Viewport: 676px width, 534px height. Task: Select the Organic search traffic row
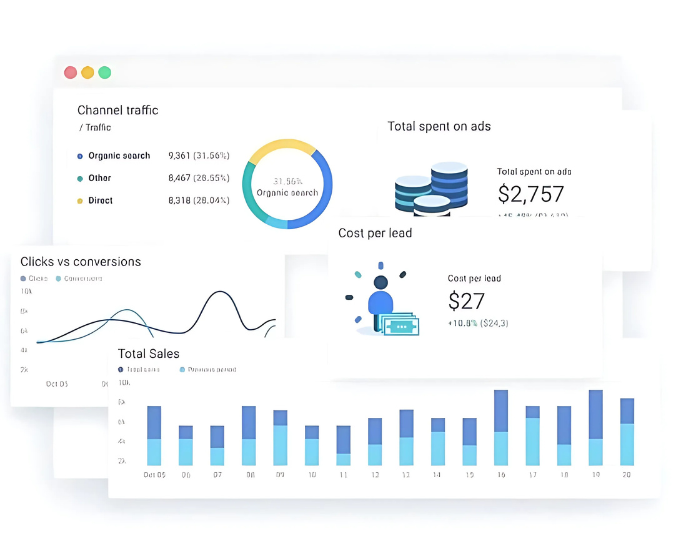click(119, 156)
